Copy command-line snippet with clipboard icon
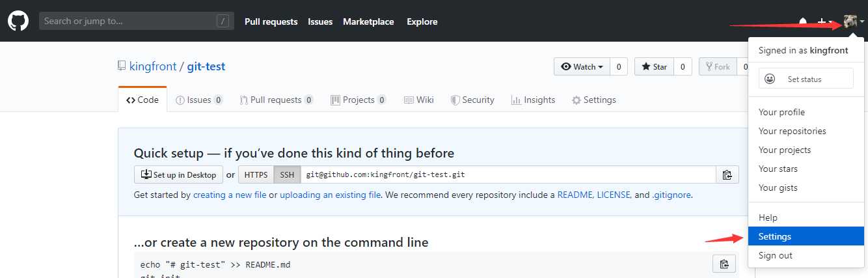The height and width of the screenshot is (278, 868). coord(724,264)
